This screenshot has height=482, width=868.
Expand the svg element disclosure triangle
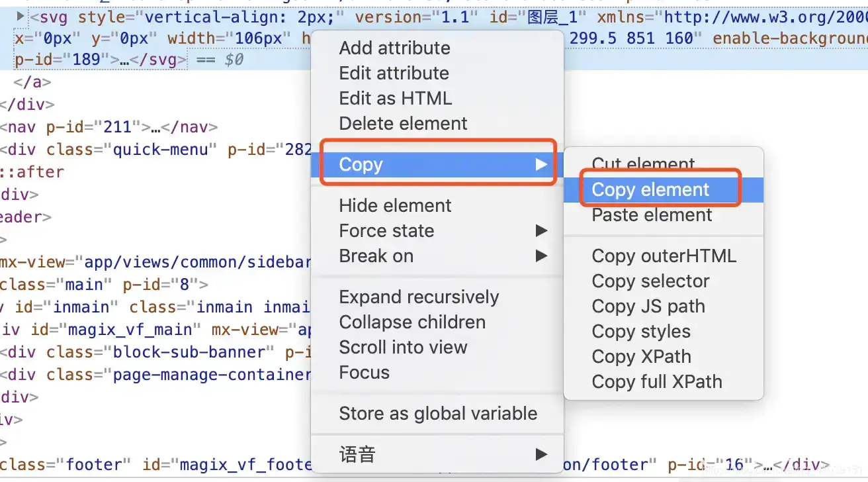click(x=21, y=16)
